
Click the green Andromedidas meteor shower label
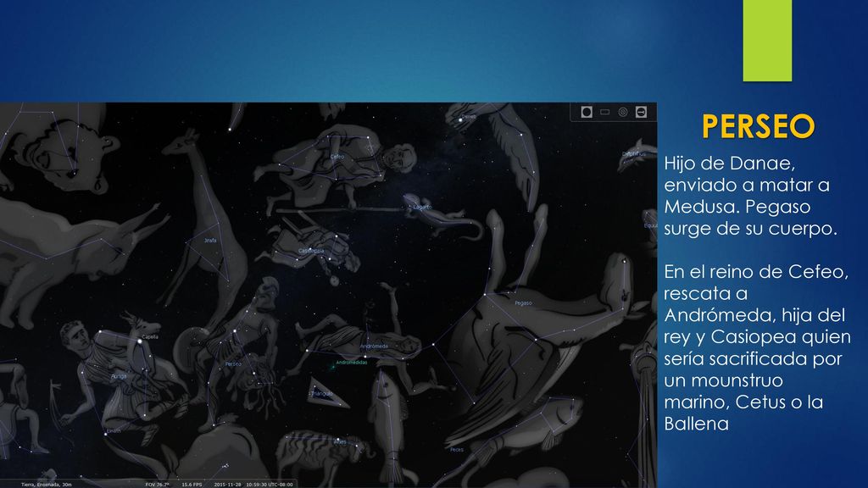coord(352,363)
